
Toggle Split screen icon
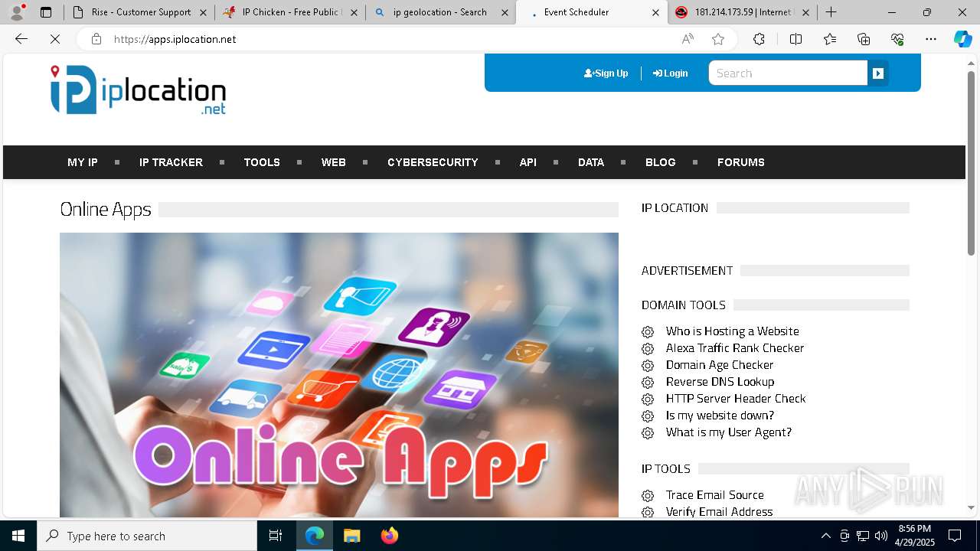[795, 39]
